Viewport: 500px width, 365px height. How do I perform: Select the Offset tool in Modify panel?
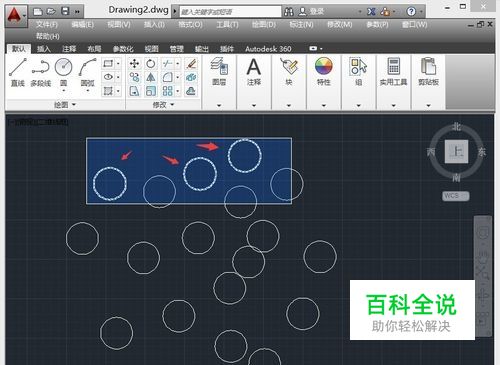tap(191, 91)
